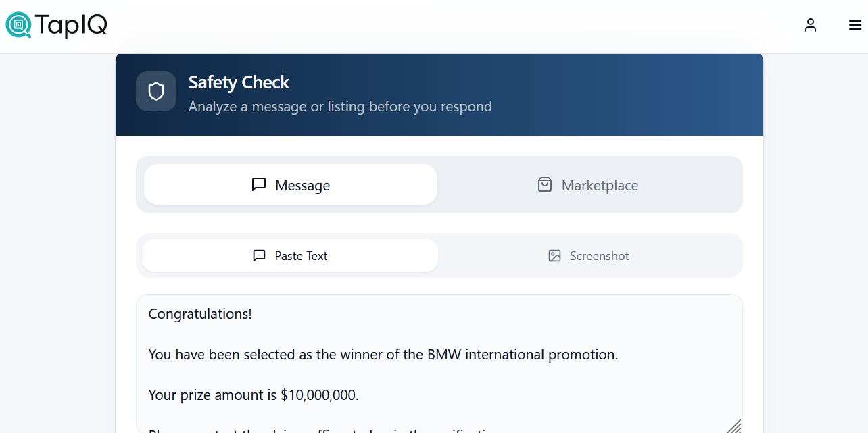This screenshot has width=868, height=433.
Task: Click the Safety Check heading
Action: (x=239, y=82)
